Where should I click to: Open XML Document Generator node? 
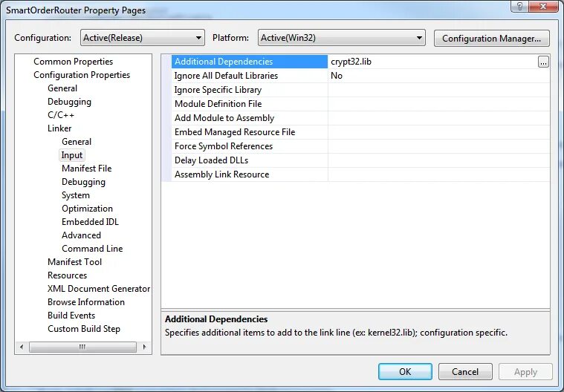[99, 289]
